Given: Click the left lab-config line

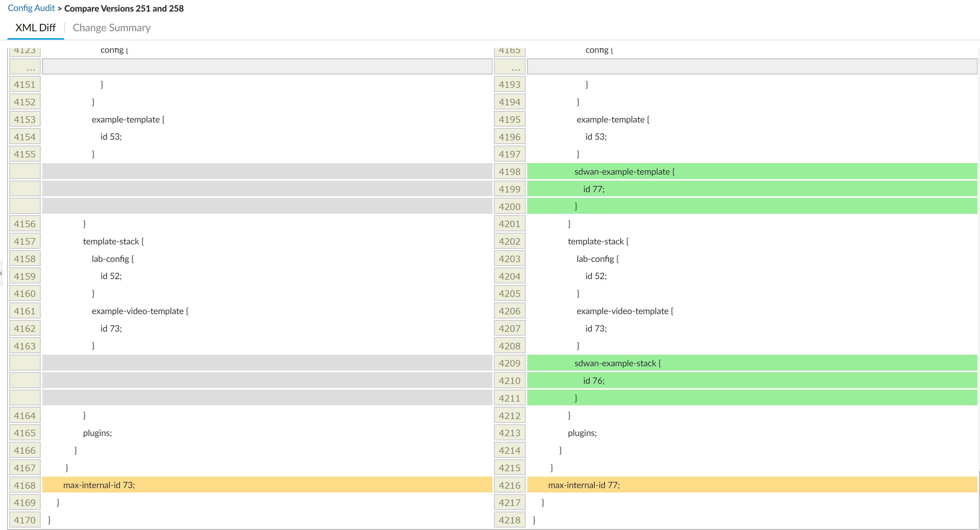Looking at the screenshot, I should pyautogui.click(x=113, y=259).
